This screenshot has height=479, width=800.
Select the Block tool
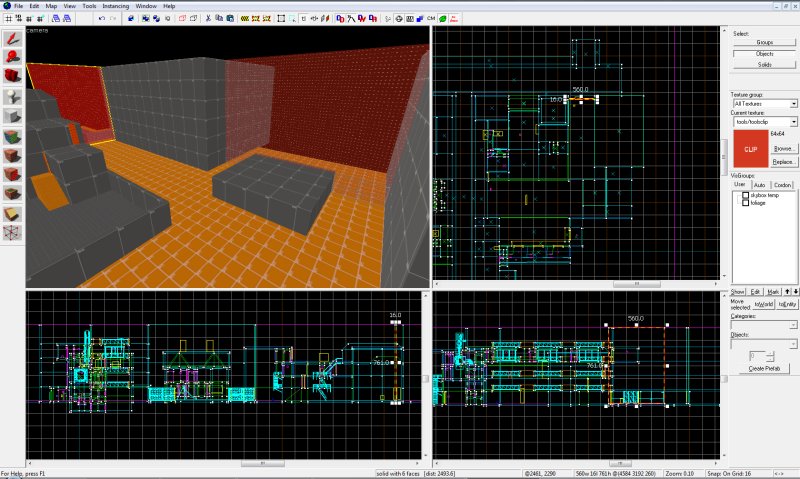click(12, 116)
